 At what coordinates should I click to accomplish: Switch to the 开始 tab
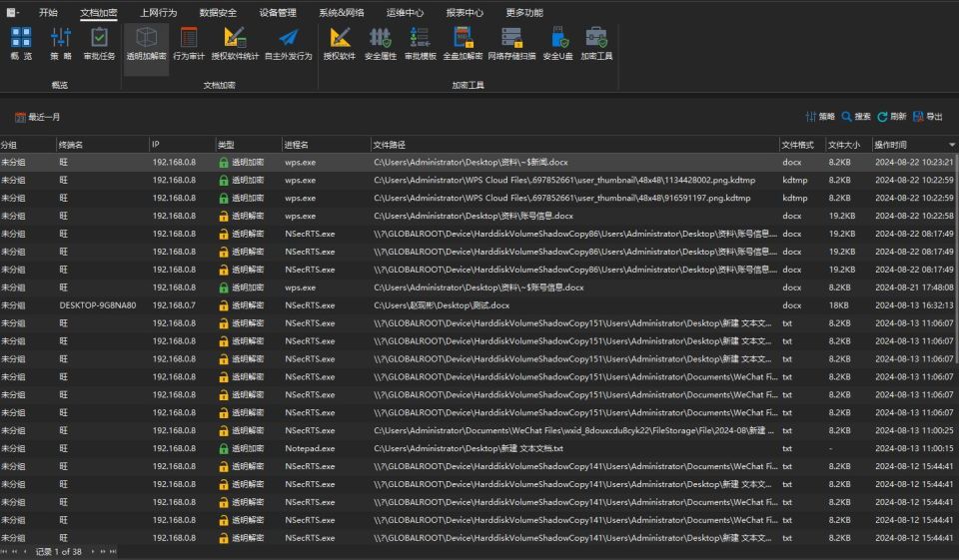point(48,12)
